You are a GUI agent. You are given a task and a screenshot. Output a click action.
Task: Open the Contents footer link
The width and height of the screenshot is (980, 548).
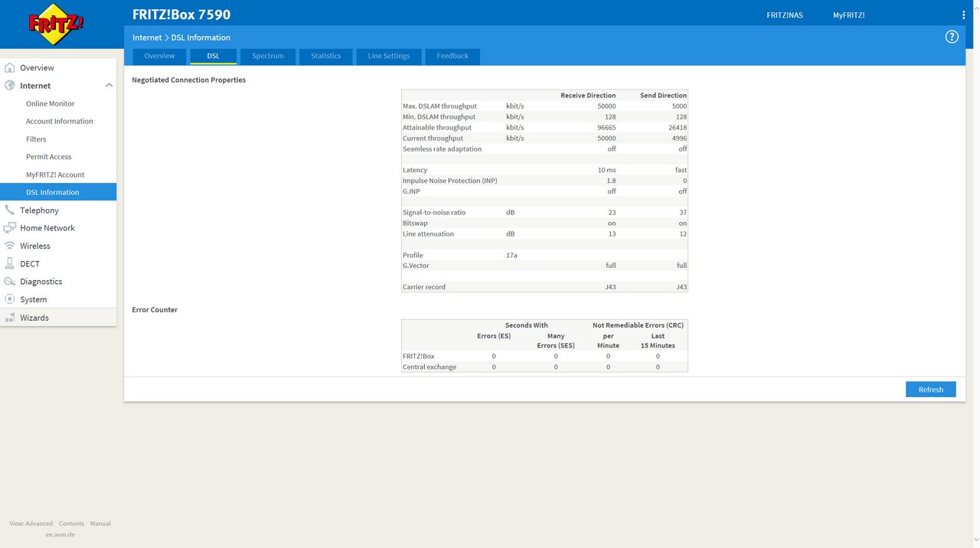click(x=71, y=524)
